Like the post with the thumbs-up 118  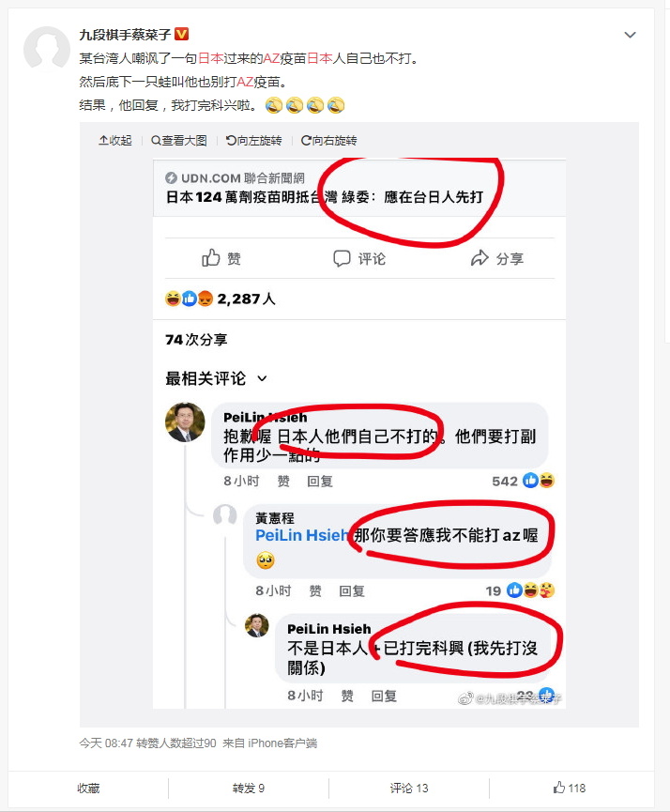(x=569, y=788)
